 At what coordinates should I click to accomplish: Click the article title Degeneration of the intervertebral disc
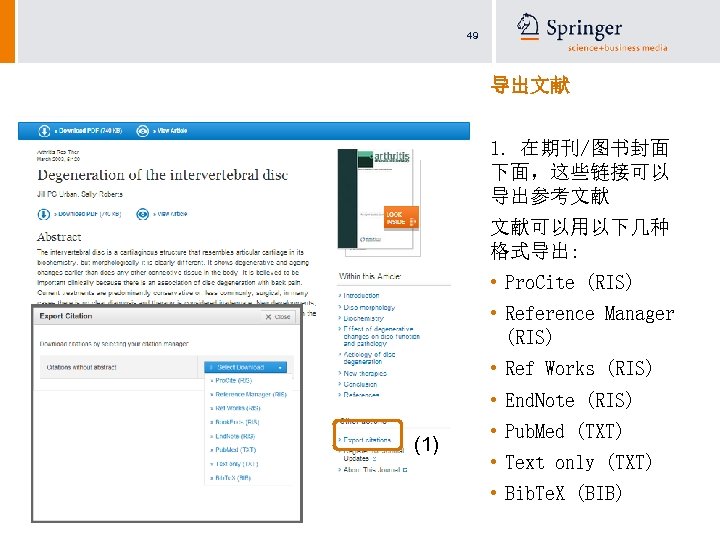(163, 175)
